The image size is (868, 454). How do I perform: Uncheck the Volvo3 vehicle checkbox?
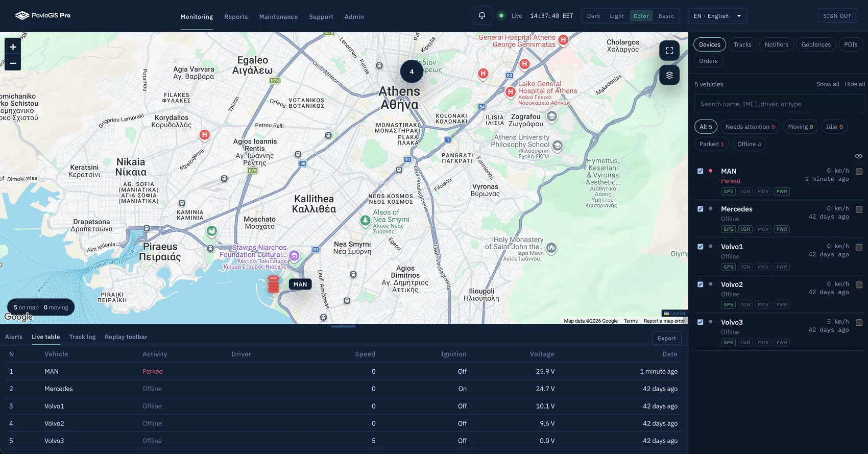point(701,322)
